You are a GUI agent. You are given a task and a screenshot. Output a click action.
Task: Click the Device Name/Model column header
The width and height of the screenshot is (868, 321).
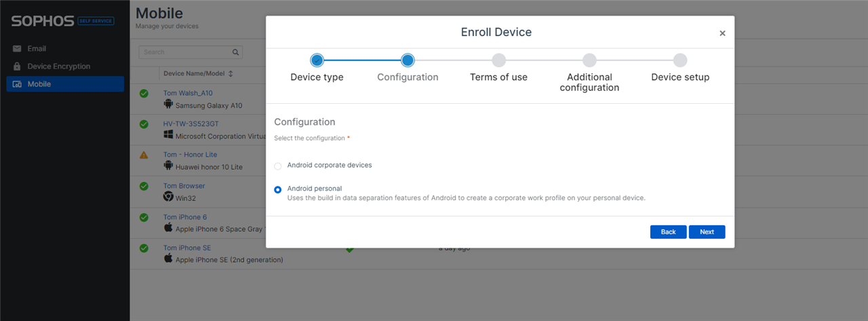point(193,73)
